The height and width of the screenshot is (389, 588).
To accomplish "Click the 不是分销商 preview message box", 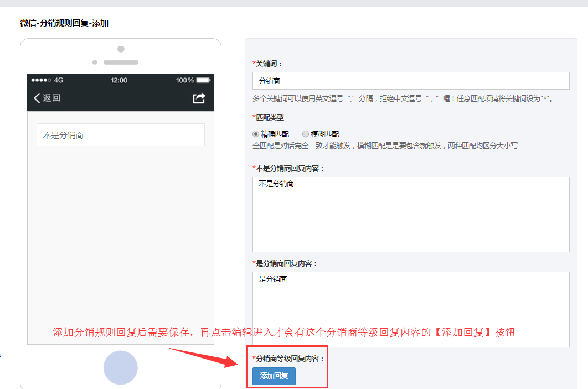I will tap(121, 135).
